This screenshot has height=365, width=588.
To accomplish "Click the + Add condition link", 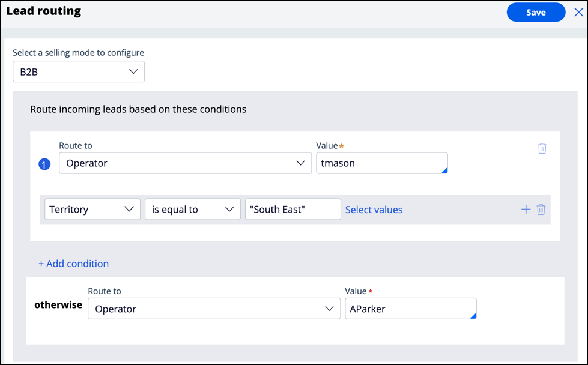I will (x=73, y=264).
